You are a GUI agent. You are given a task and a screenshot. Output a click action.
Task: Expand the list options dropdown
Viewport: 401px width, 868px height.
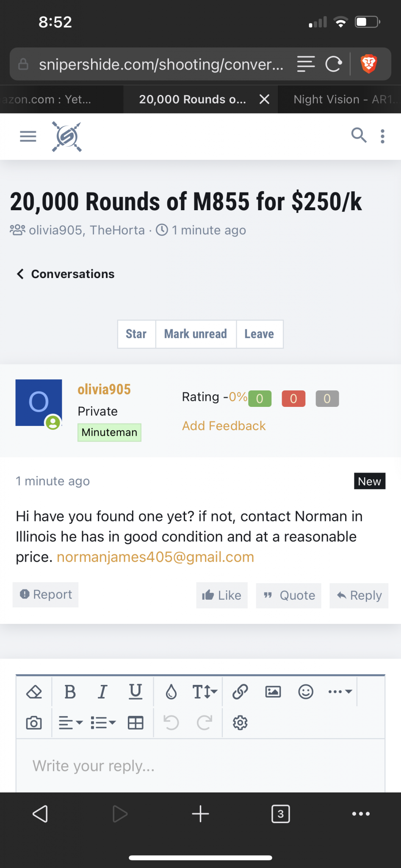[x=103, y=723]
